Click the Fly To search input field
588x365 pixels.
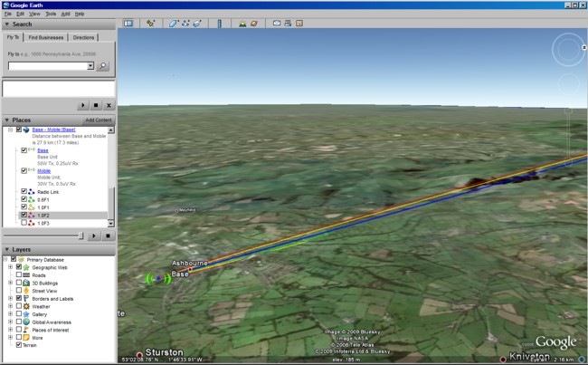48,66
